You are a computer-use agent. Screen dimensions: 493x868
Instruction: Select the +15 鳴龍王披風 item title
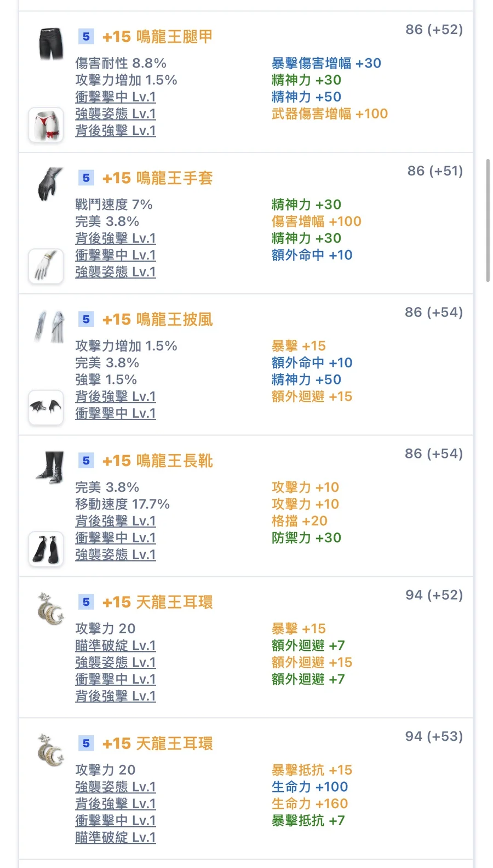[158, 320]
